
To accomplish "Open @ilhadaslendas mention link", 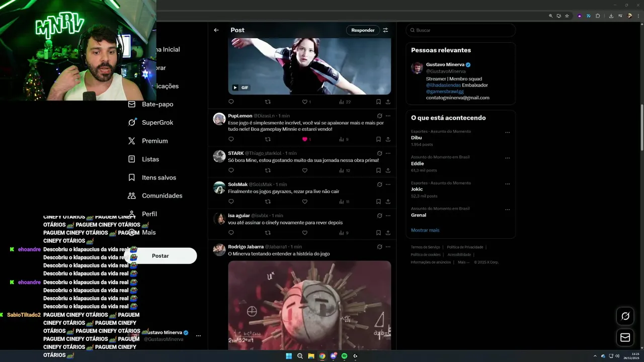I will (x=443, y=85).
